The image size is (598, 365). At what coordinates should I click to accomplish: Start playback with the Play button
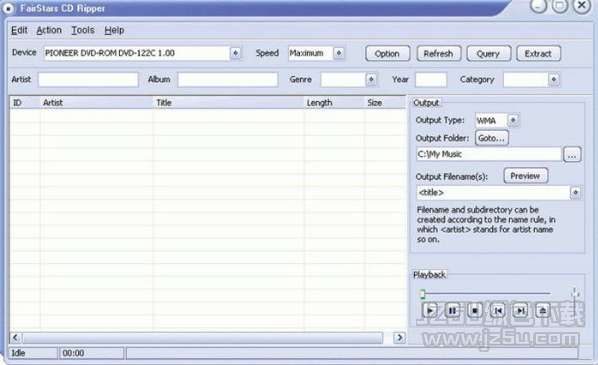tap(430, 310)
